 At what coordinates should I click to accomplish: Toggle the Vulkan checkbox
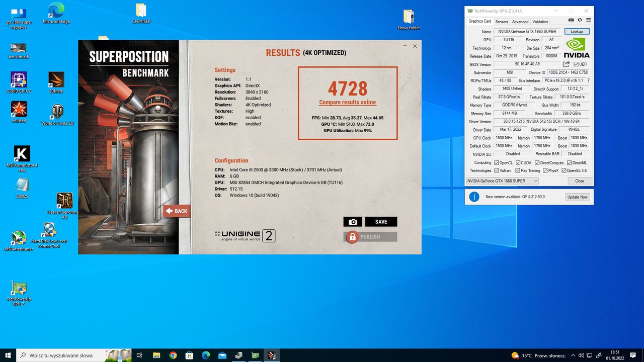click(x=496, y=170)
